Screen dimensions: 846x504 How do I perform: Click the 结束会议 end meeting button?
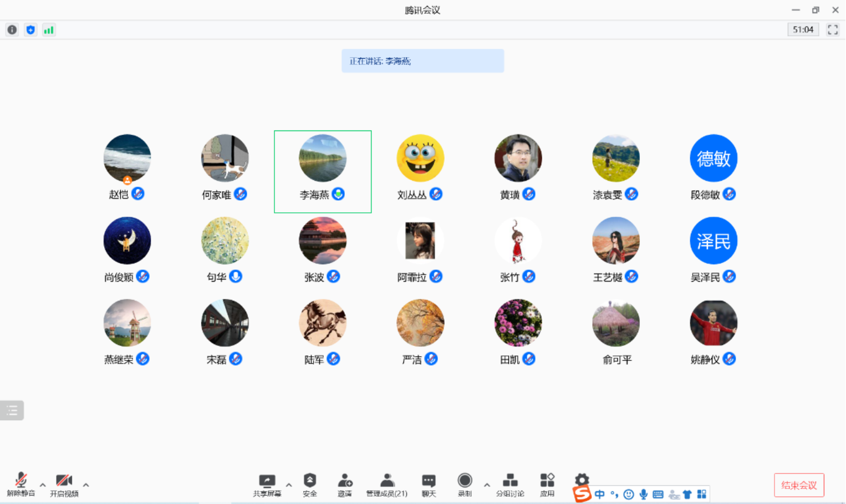(x=799, y=485)
